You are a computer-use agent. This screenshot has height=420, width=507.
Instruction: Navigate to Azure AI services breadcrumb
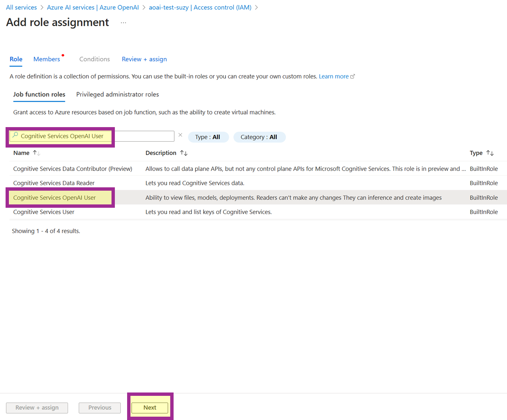pyautogui.click(x=93, y=7)
